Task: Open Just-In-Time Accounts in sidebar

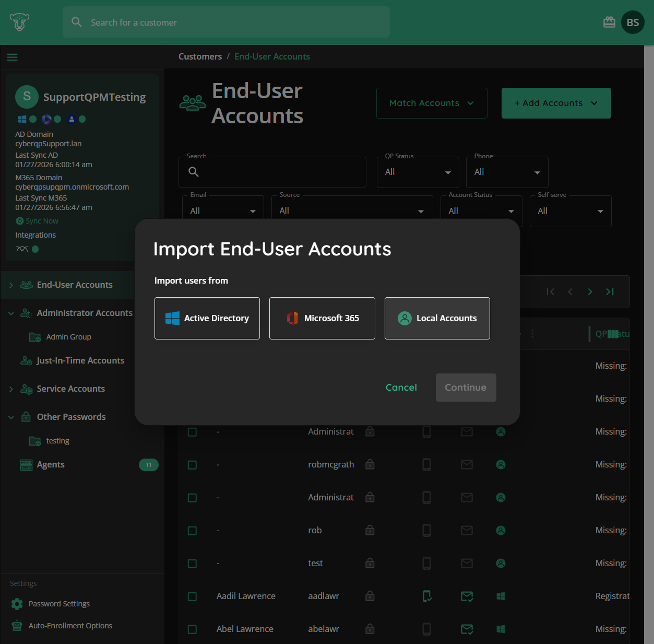Action: [x=80, y=360]
